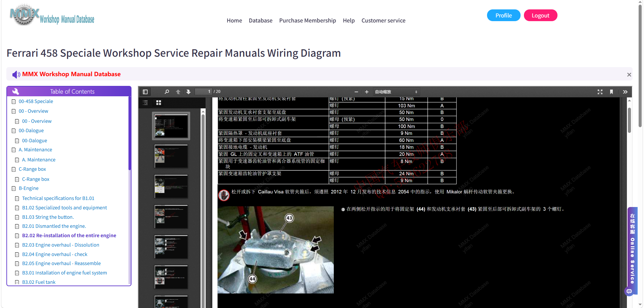Select the sixth page thumbnail
The width and height of the screenshot is (644, 308).
tap(171, 277)
